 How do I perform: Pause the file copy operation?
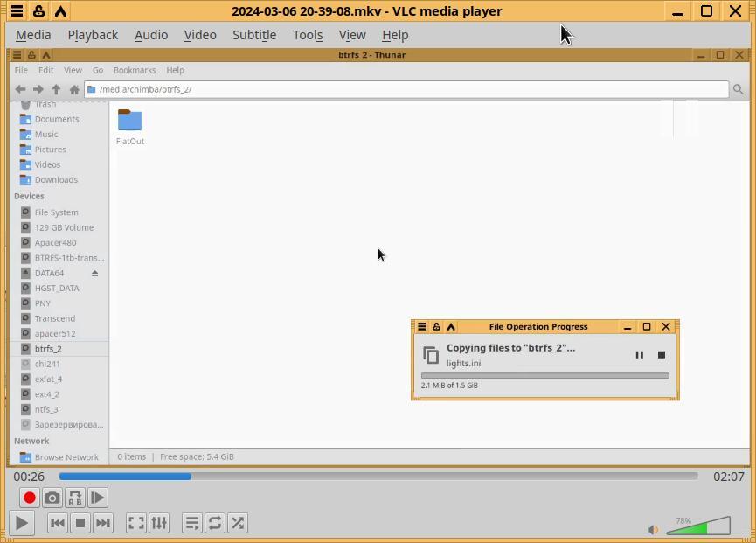[x=639, y=355]
